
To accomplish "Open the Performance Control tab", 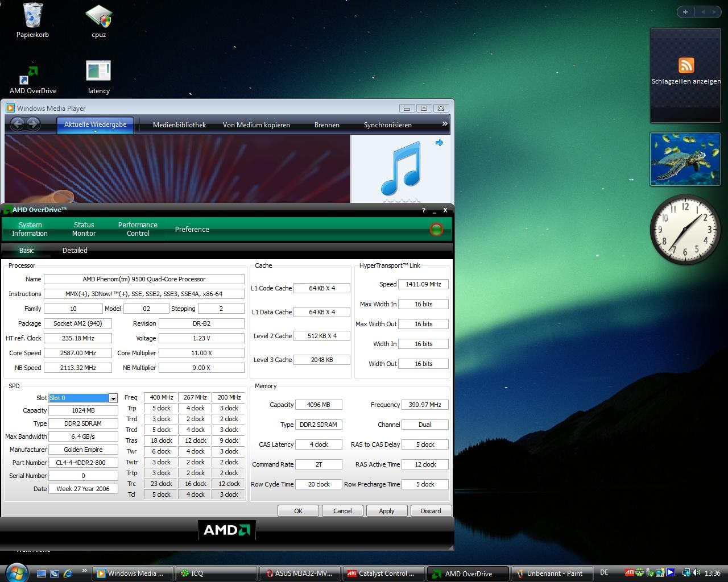I will [138, 229].
